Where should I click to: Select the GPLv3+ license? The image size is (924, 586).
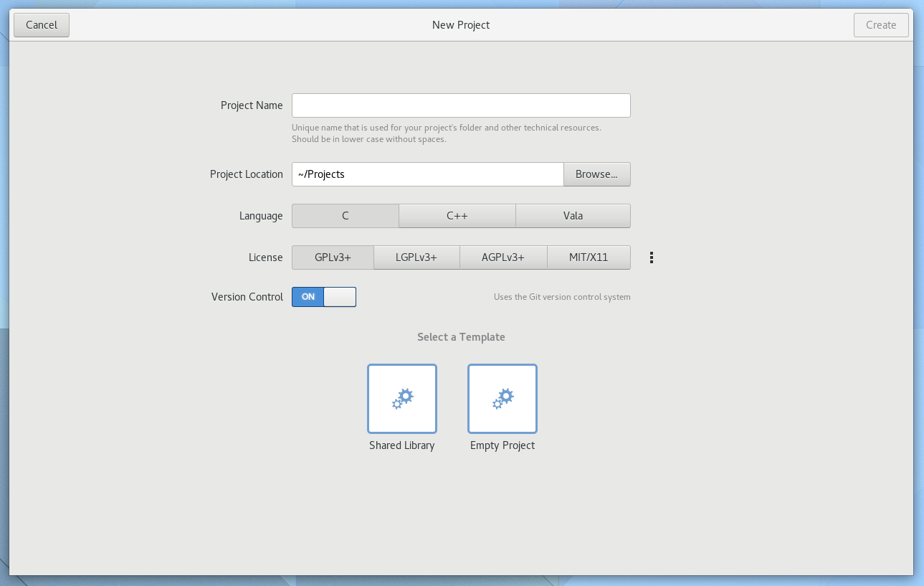pos(333,257)
